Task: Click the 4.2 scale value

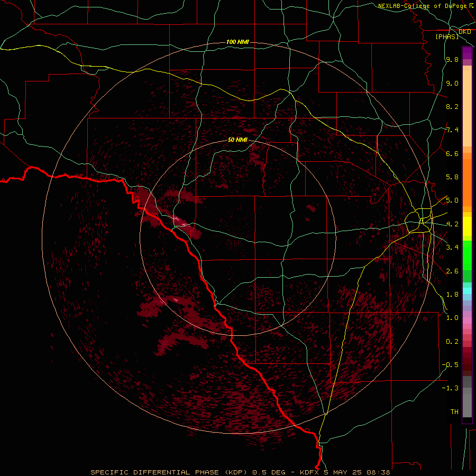Action: tap(452, 224)
